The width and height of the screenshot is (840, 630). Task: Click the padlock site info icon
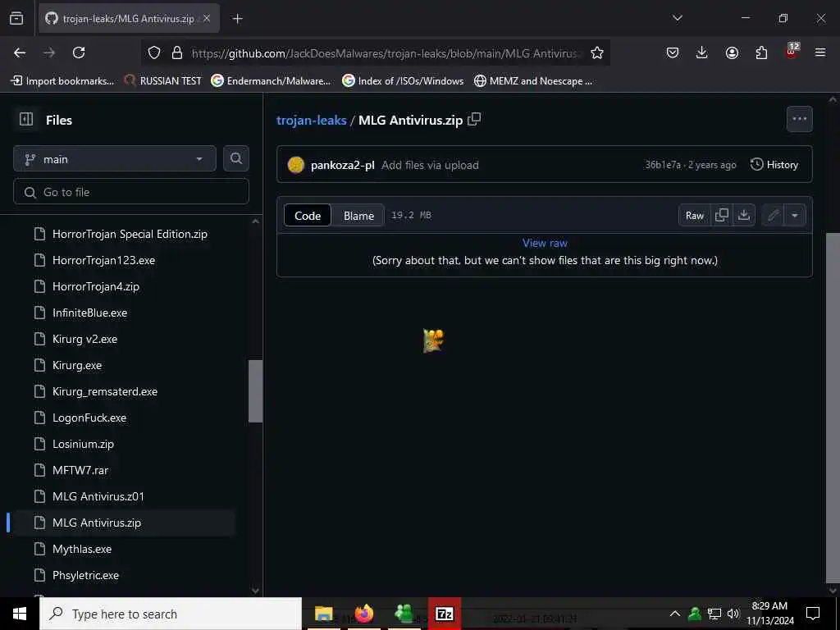(x=177, y=52)
